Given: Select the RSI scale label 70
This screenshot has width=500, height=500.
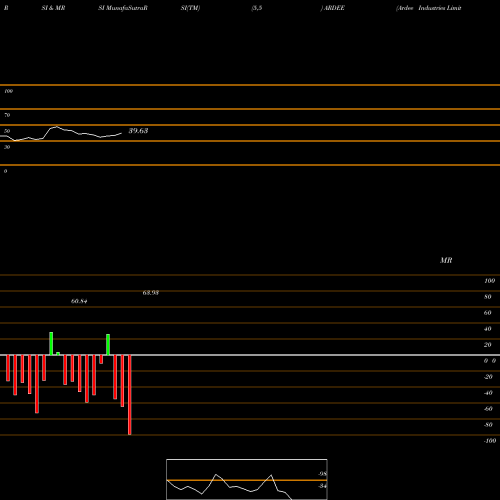Looking at the screenshot, I should pyautogui.click(x=7, y=115).
